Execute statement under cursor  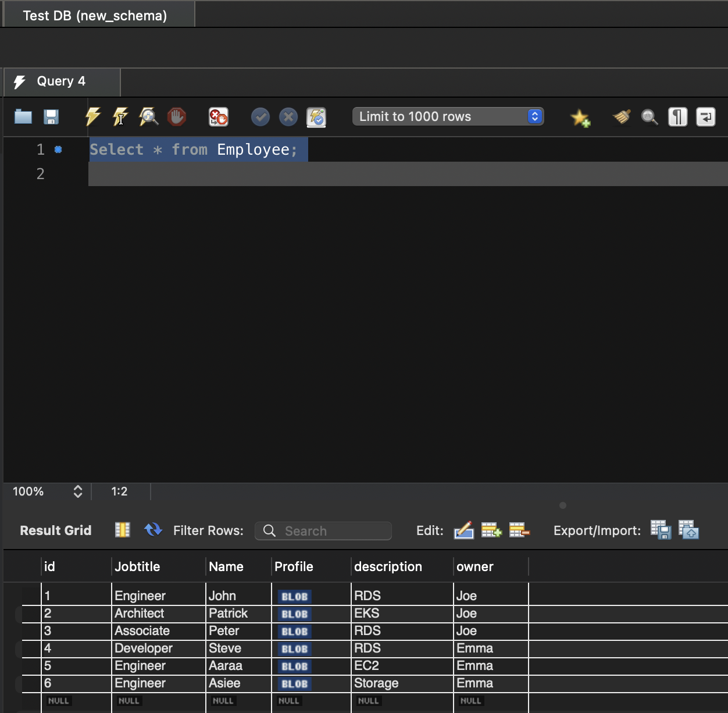point(120,117)
